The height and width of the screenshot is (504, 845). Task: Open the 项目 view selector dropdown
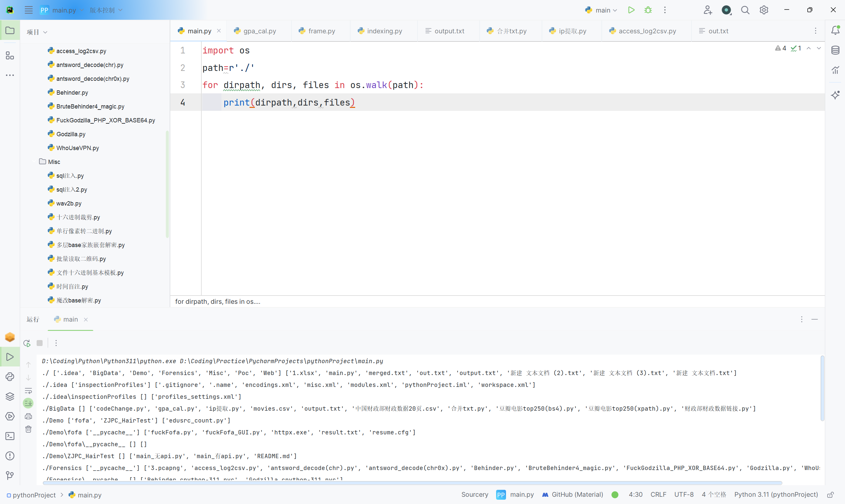[x=37, y=32]
